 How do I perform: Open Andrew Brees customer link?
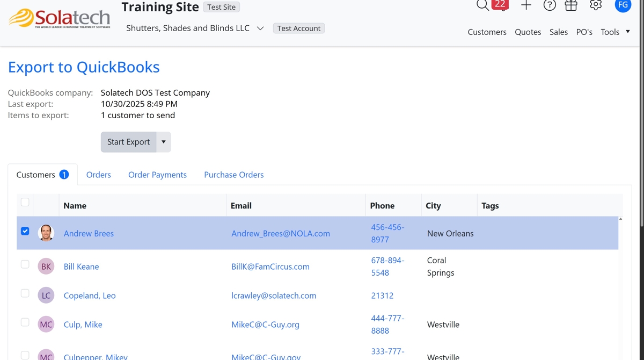[89, 233]
